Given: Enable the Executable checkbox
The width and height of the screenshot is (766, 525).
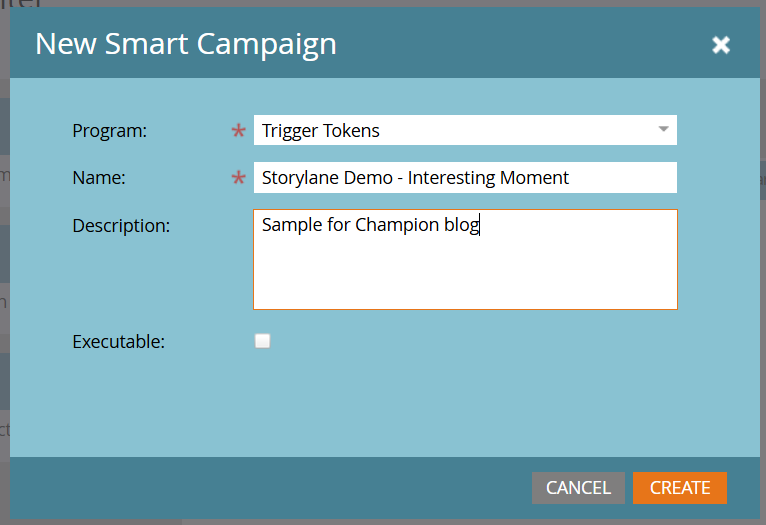Looking at the screenshot, I should pos(263,341).
